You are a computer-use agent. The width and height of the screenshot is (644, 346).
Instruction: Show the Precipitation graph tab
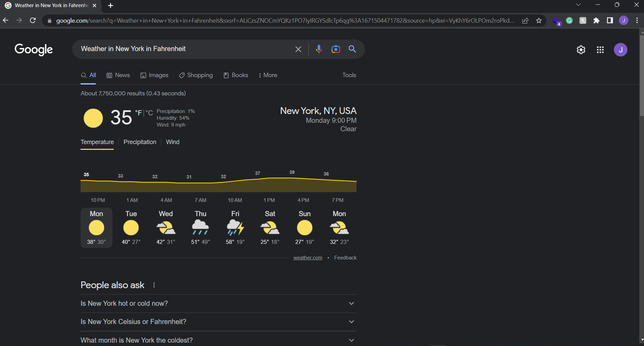click(x=140, y=142)
